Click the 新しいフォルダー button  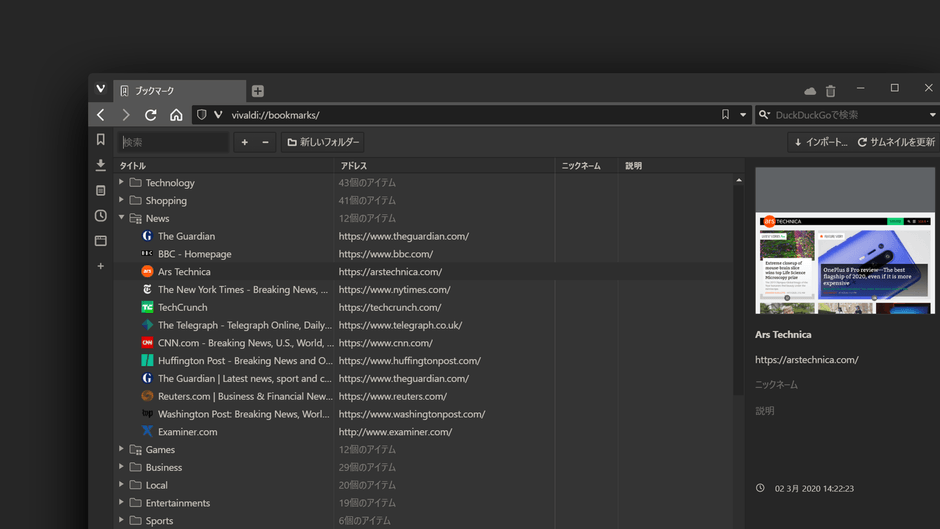[322, 142]
